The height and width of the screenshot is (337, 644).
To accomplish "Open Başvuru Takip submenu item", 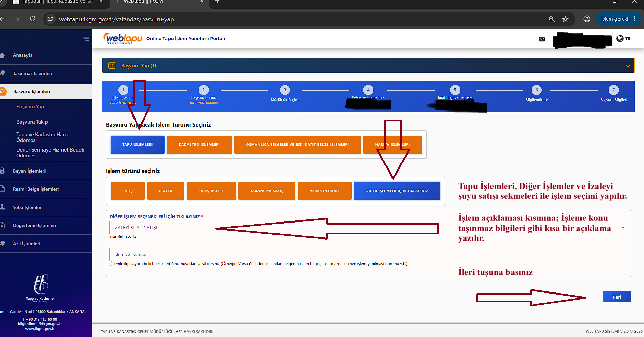I will tap(32, 122).
